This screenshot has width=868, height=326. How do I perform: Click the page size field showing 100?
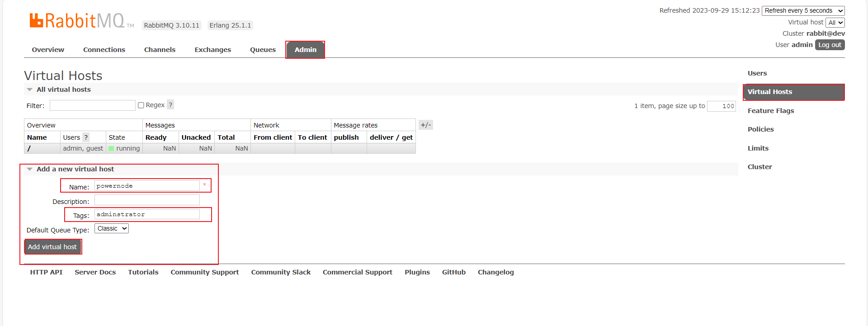point(722,106)
